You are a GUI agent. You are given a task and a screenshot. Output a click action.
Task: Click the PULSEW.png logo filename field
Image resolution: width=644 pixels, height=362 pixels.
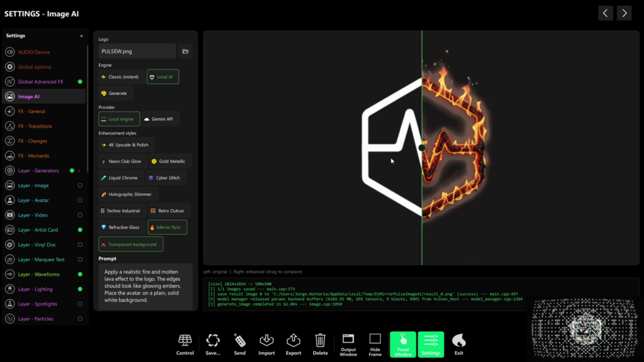[x=137, y=52]
